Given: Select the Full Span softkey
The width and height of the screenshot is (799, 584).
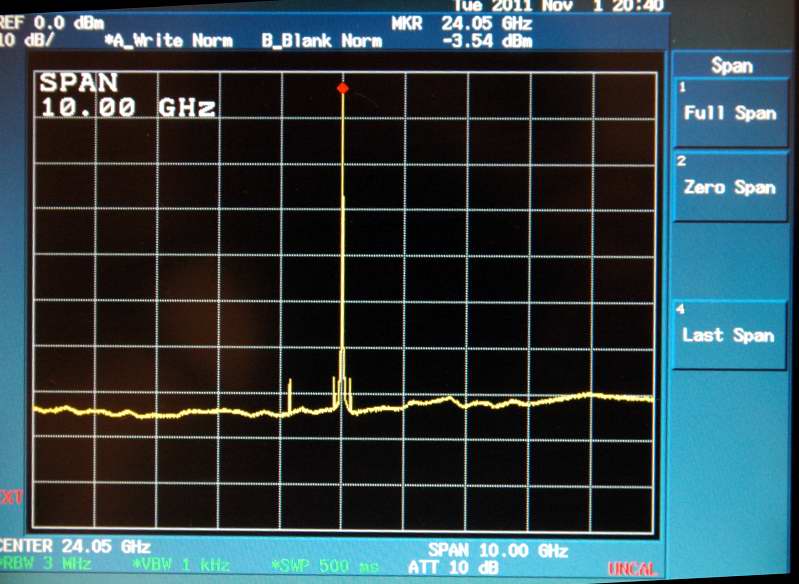Looking at the screenshot, I should coord(730,113).
